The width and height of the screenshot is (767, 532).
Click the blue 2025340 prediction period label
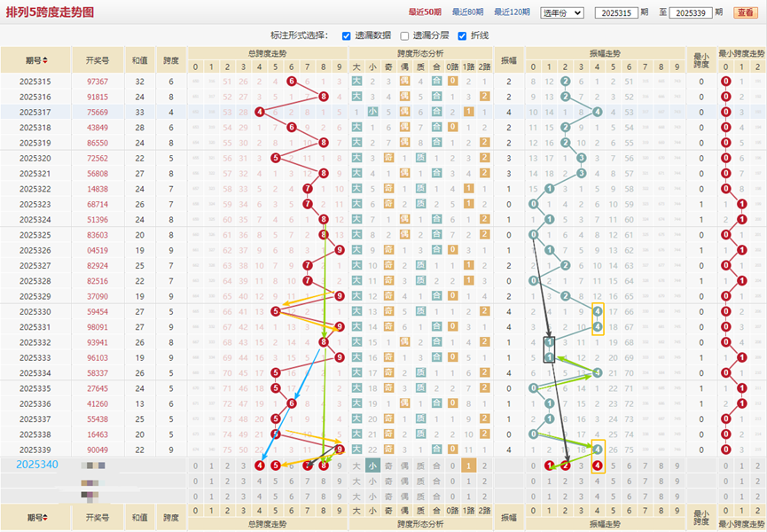(37, 465)
